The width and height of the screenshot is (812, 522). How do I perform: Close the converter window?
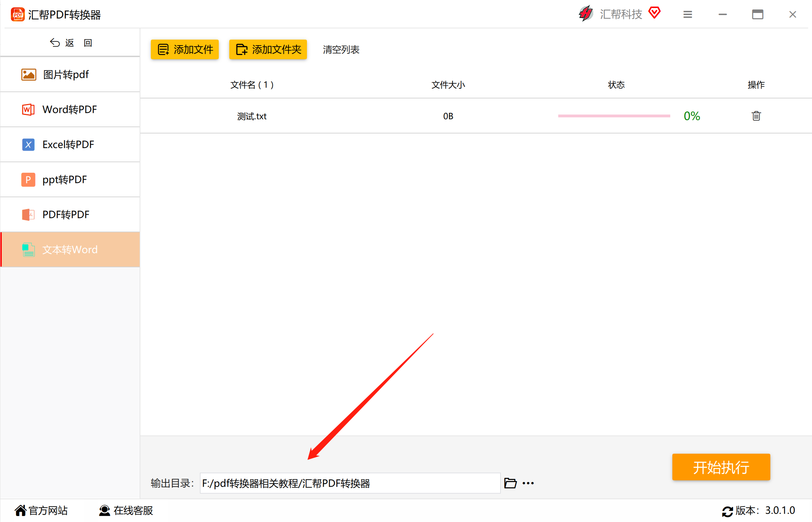click(793, 14)
